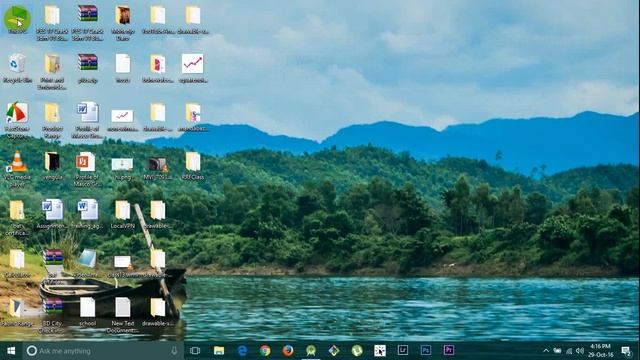Launch Adobe Lightroom from the taskbar
The height and width of the screenshot is (360, 640).
point(402,351)
